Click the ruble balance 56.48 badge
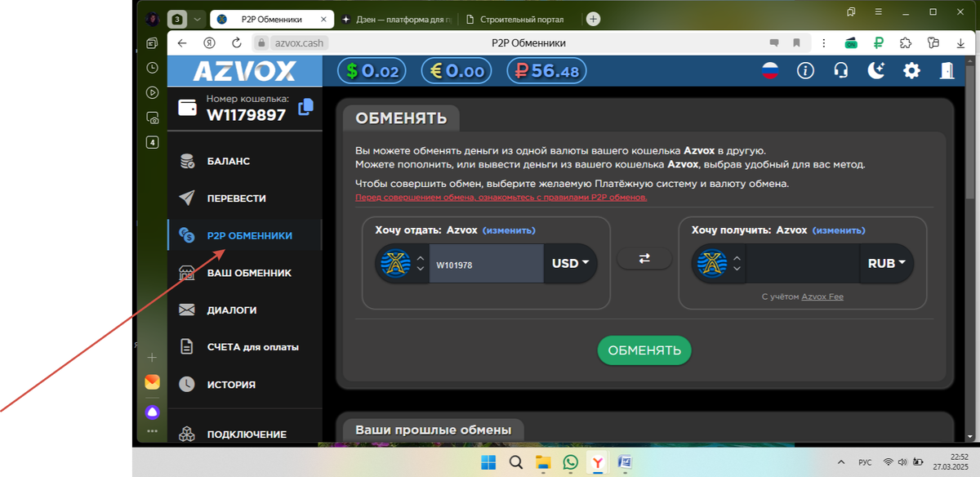This screenshot has width=980, height=477. (547, 71)
